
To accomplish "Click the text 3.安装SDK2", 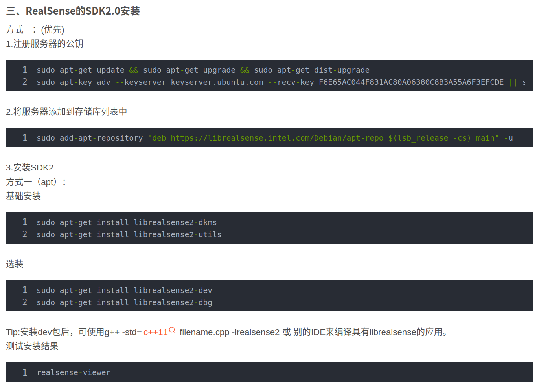I will click(x=30, y=167).
